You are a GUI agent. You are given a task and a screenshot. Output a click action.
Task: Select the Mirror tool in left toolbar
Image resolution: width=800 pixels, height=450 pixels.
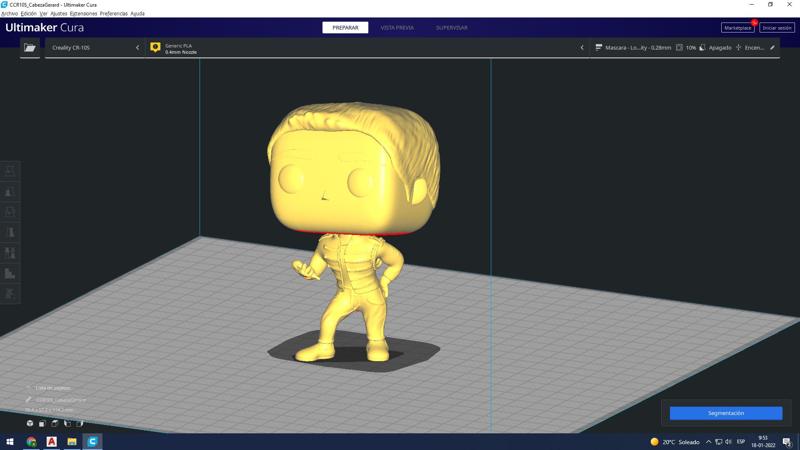[10, 232]
